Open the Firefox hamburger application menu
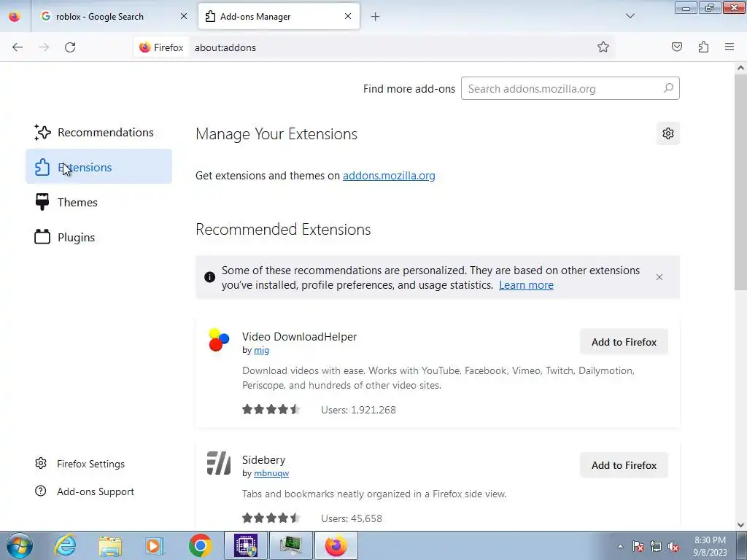747x560 pixels. [729, 47]
